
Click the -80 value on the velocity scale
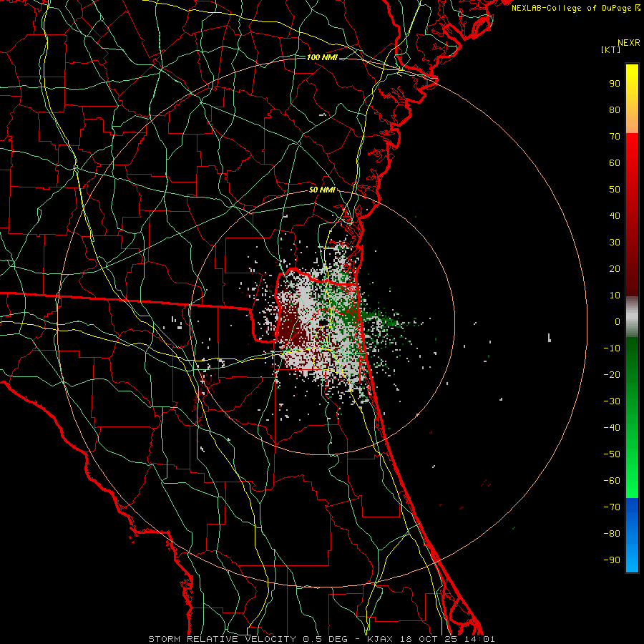click(x=612, y=534)
